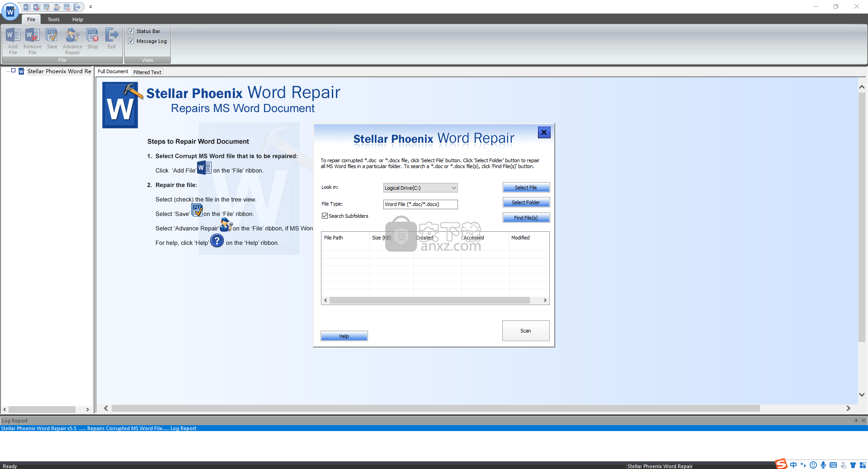Click the Help button in the dialog
This screenshot has width=868, height=469.
coord(344,336)
